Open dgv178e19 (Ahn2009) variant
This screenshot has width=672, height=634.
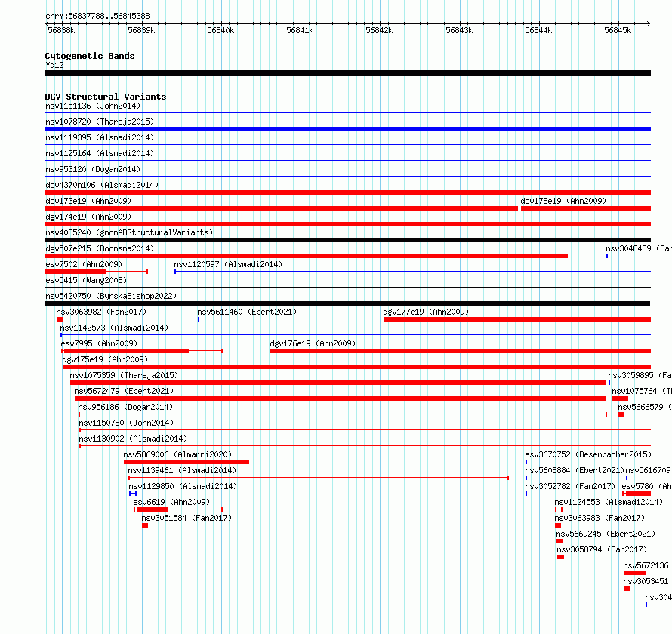(563, 201)
